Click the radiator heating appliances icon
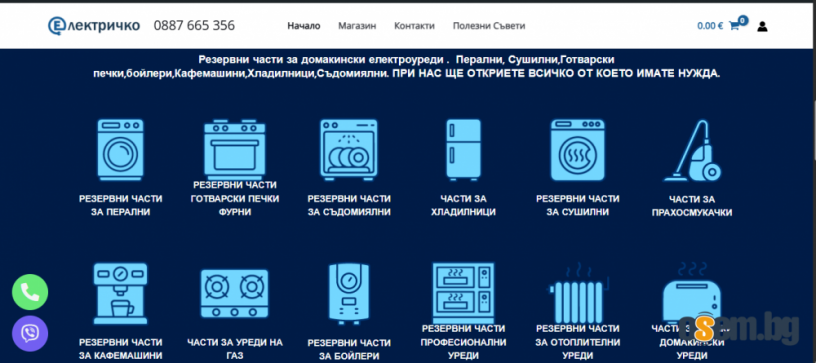Viewport: 816px width, 363px height. tap(578, 294)
